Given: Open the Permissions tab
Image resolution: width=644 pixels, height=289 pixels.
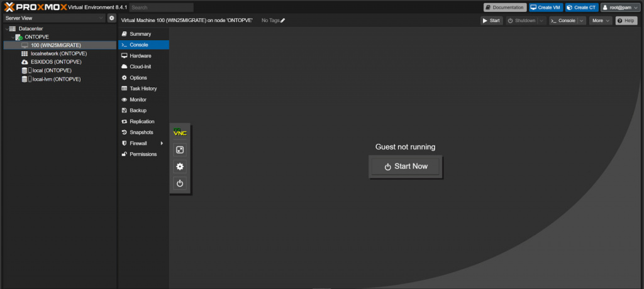Looking at the screenshot, I should 144,155.
